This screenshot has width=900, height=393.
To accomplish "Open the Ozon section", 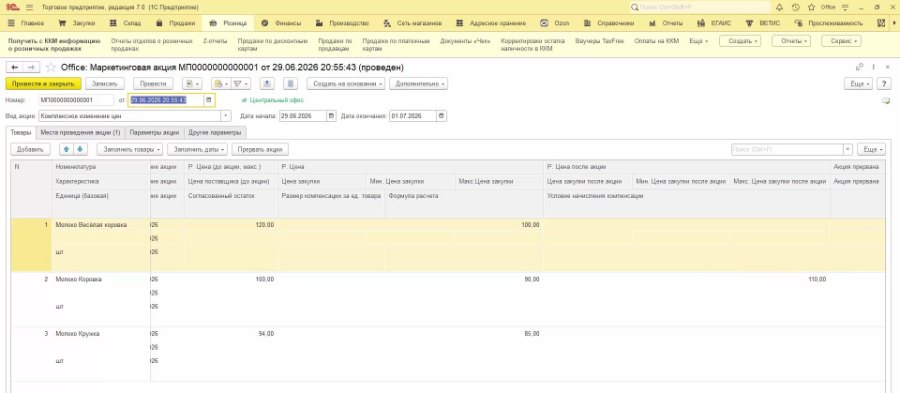I will [x=555, y=24].
